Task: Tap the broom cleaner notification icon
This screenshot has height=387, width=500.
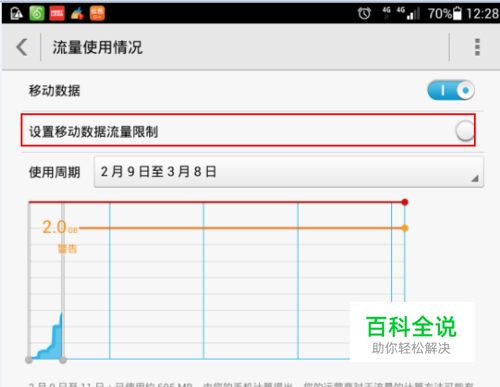Action: click(77, 14)
